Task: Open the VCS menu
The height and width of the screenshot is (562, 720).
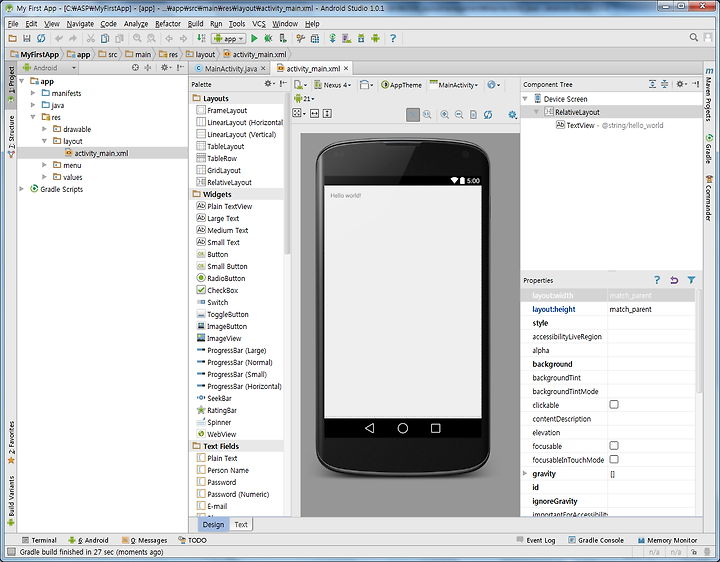Action: click(259, 24)
